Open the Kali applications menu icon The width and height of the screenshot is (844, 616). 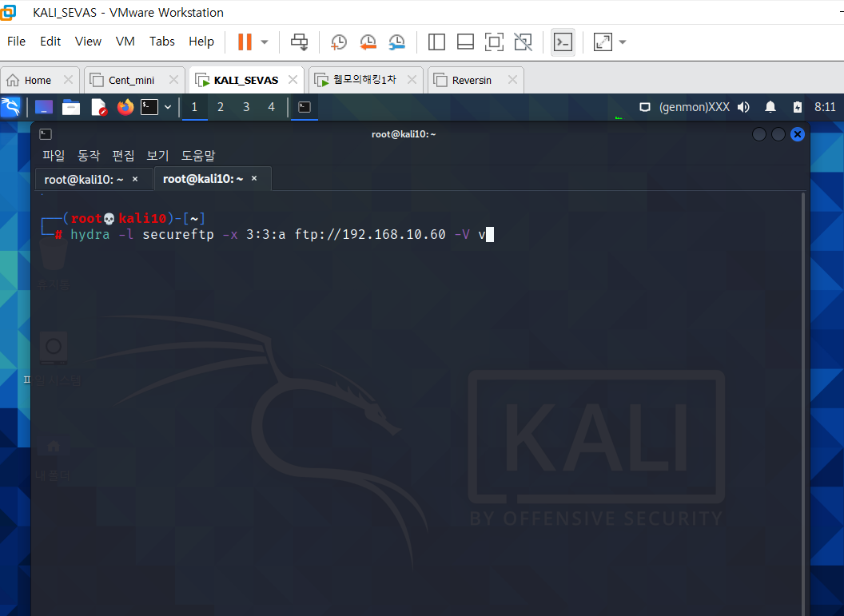tap(10, 107)
